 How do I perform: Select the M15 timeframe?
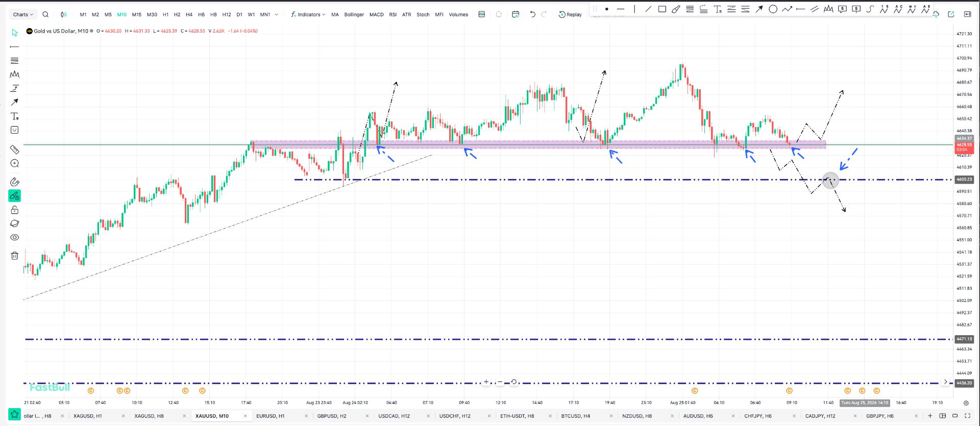pyautogui.click(x=136, y=15)
